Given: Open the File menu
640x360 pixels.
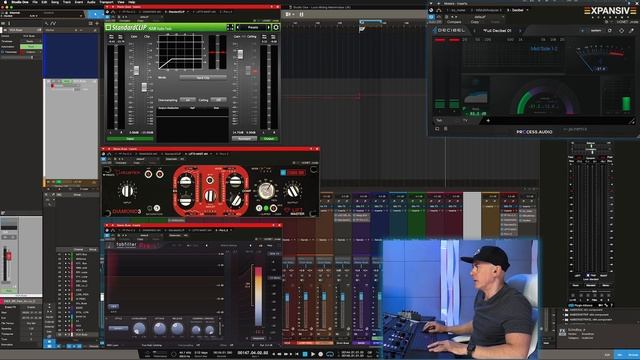Looking at the screenshot, I should click(x=35, y=2).
